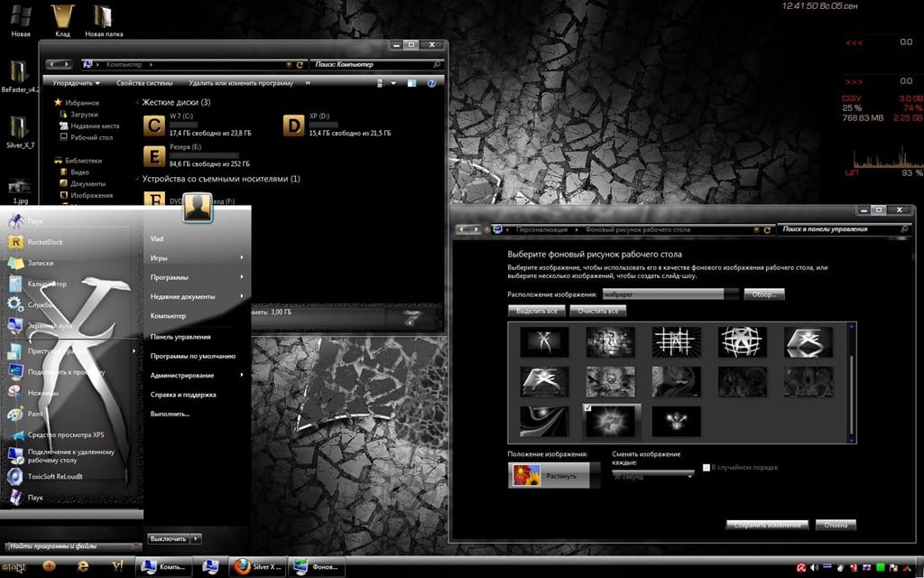Uncheck the selected wallpaper thumbnail checkbox
The width and height of the screenshot is (924, 578).
click(587, 407)
